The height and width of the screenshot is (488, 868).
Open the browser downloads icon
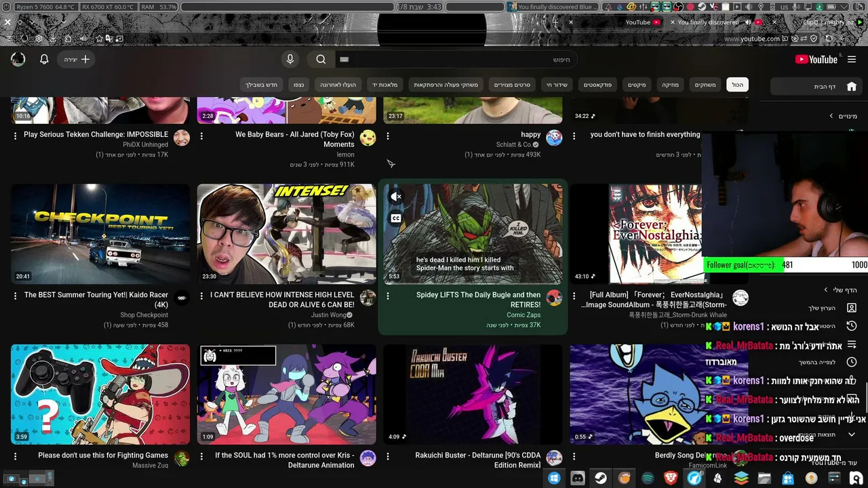click(x=54, y=39)
